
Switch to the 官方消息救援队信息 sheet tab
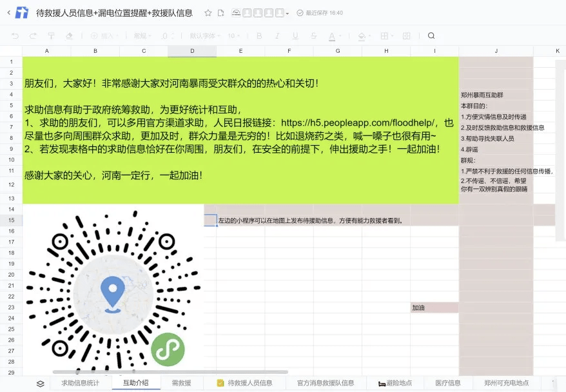tap(326, 383)
